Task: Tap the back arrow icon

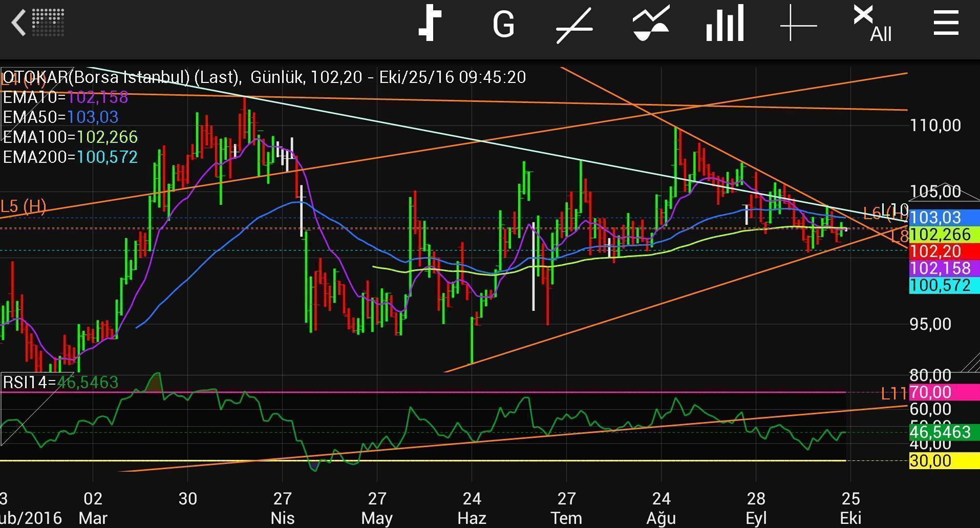Action: pos(19,24)
